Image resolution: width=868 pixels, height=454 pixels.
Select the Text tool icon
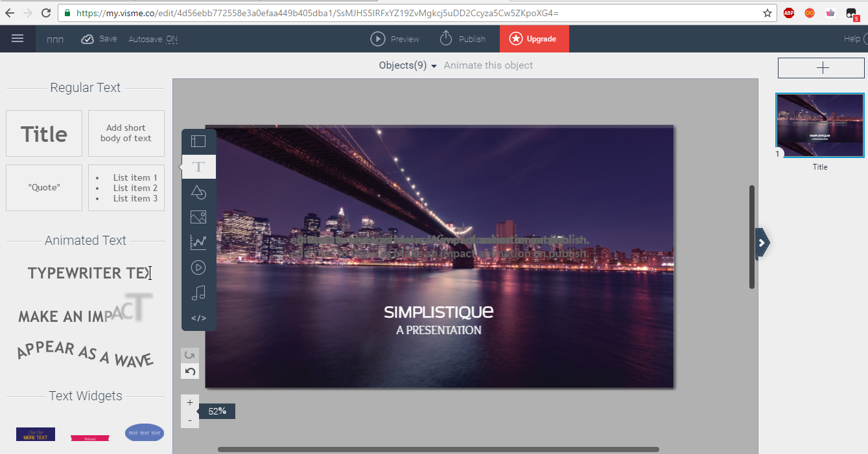(x=198, y=166)
